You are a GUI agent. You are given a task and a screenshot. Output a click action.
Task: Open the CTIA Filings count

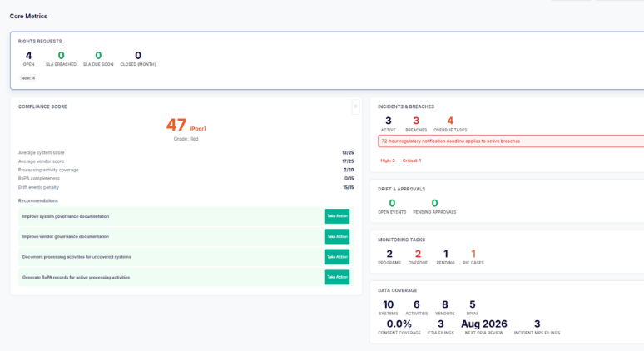click(x=441, y=327)
